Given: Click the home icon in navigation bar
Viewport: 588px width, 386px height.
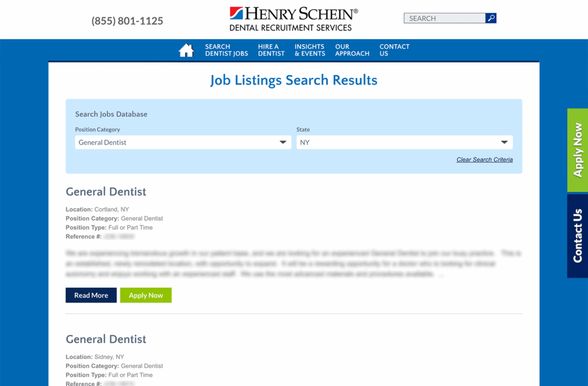Looking at the screenshot, I should pos(186,51).
